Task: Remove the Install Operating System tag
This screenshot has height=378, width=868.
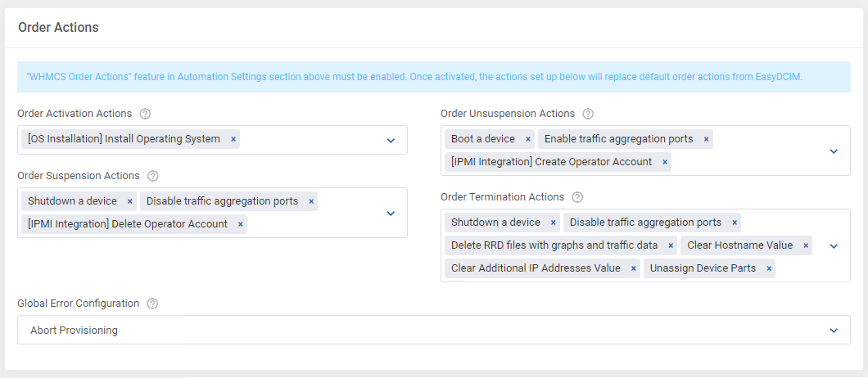Action: coord(233,139)
